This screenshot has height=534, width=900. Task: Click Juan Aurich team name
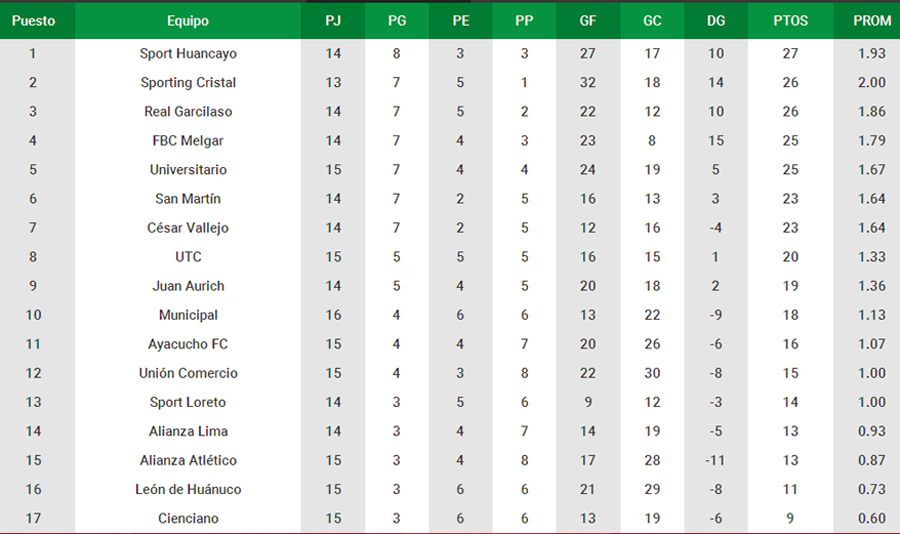[188, 286]
